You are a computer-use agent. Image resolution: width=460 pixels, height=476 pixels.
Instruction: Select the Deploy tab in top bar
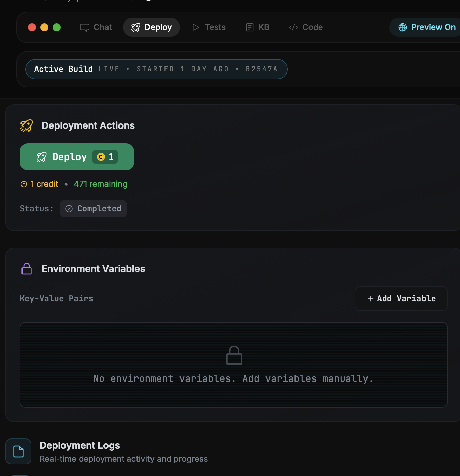pyautogui.click(x=152, y=27)
